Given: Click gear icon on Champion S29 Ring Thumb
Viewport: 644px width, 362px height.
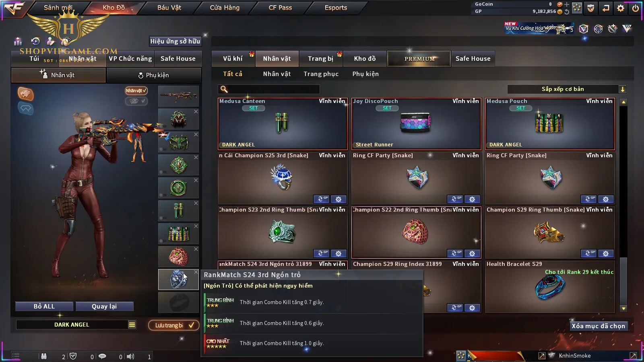Looking at the screenshot, I should click(x=606, y=253).
